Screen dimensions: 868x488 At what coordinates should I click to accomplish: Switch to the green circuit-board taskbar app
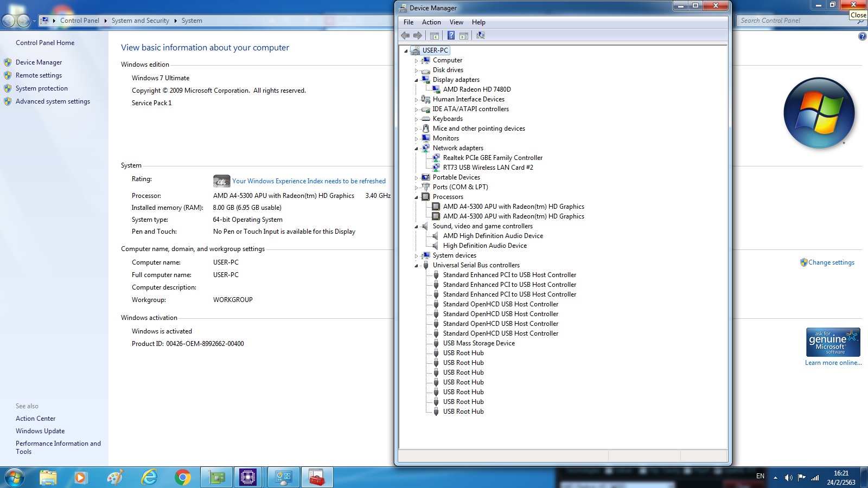pos(216,478)
